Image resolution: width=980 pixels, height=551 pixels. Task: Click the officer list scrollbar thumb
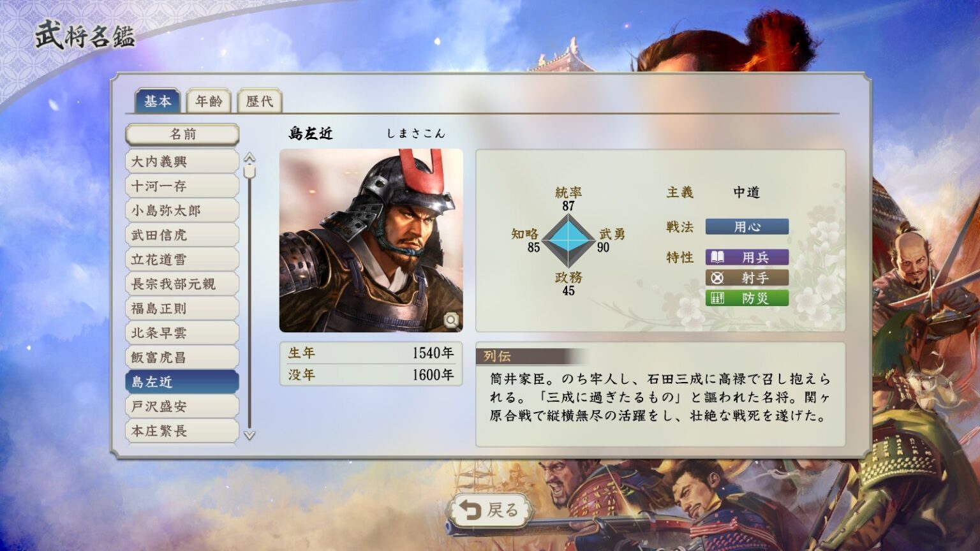coord(249,171)
